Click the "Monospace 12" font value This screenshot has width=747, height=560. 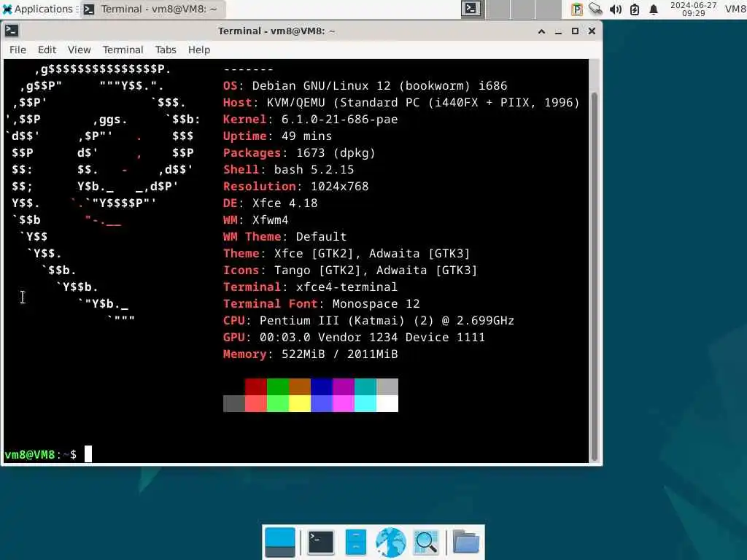click(x=376, y=304)
